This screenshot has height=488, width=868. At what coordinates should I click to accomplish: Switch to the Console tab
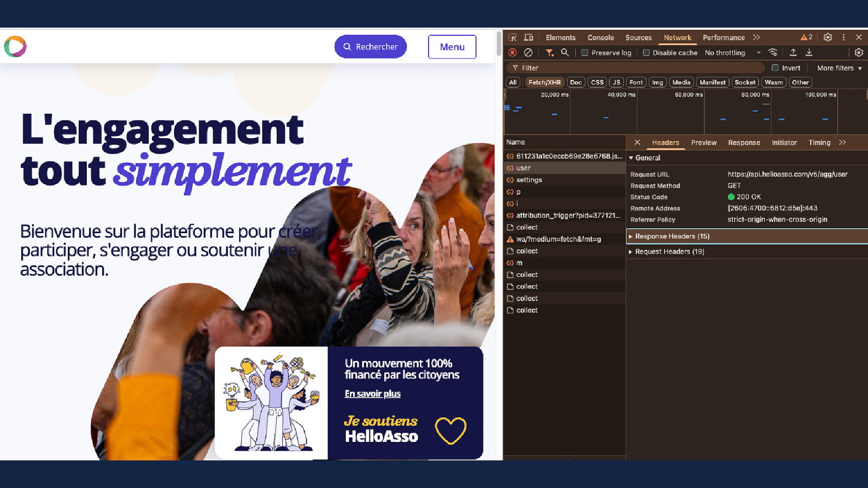coord(601,37)
